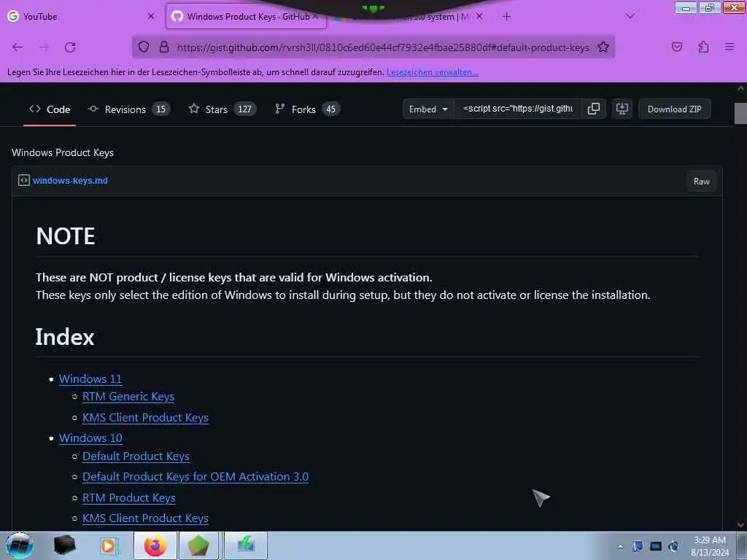Screen dimensions: 747x560
Task: Open the black box taskbar application
Action: pyautogui.click(x=64, y=545)
